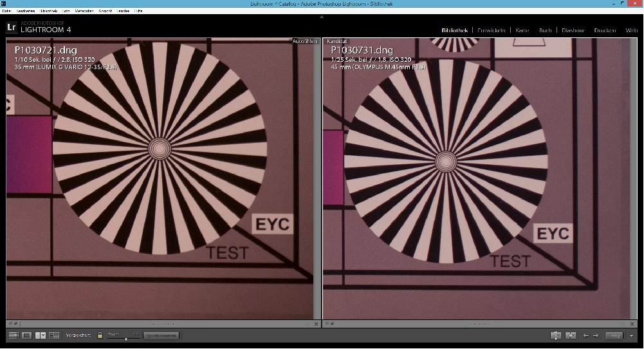Open the Hilfe menu
Viewport: 644px width, 349px height.
[x=138, y=11]
